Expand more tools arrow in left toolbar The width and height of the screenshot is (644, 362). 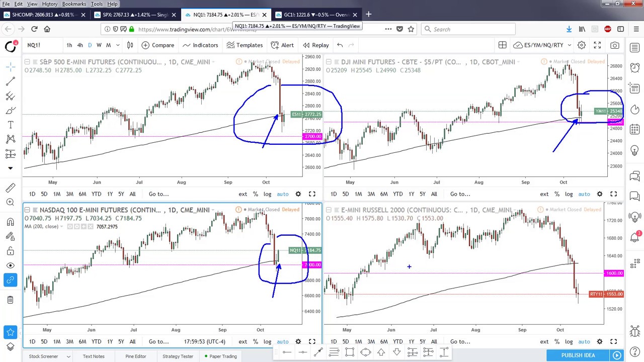tap(10, 168)
